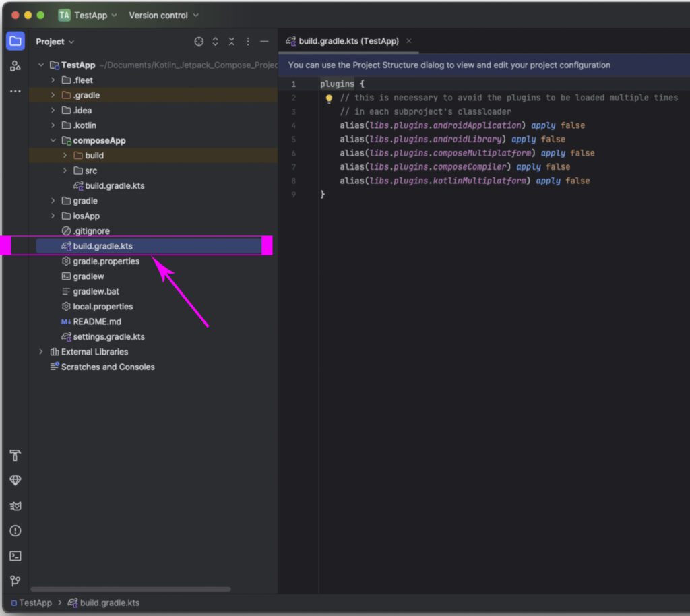
Task: Expand the gradle folder in the tree
Action: 53,200
